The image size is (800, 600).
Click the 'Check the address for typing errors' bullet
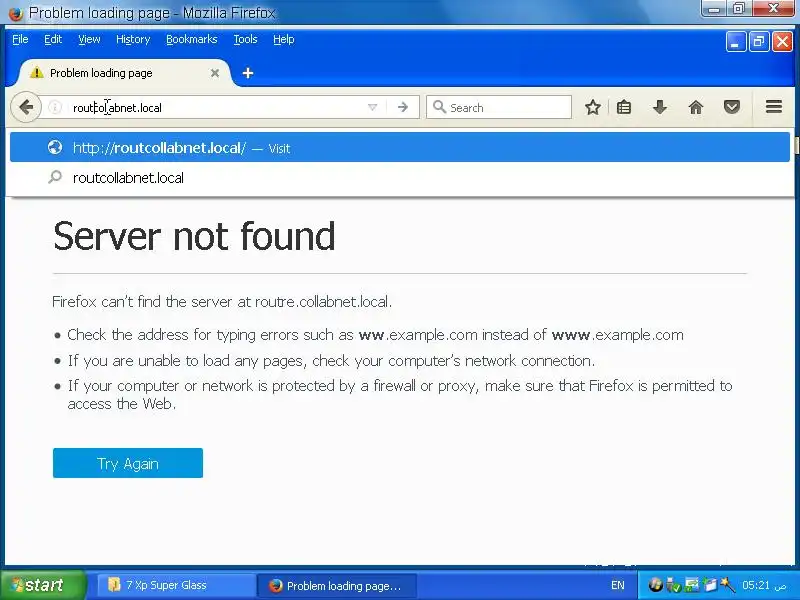coord(375,335)
